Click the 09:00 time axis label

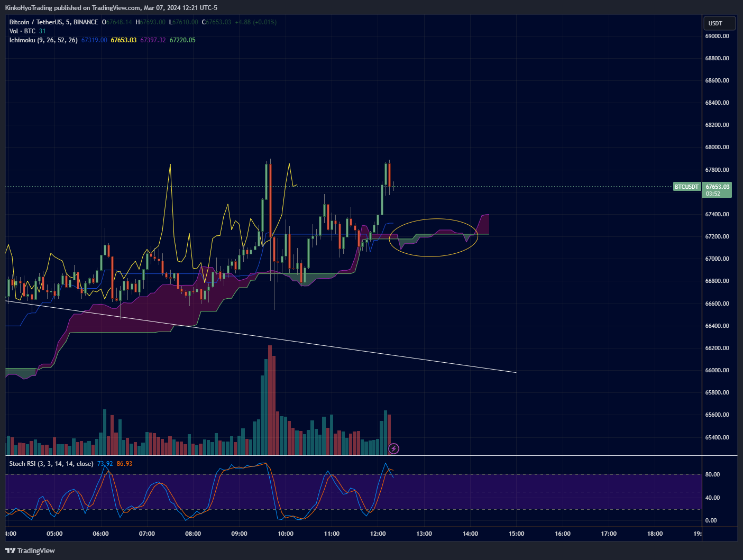[239, 534]
